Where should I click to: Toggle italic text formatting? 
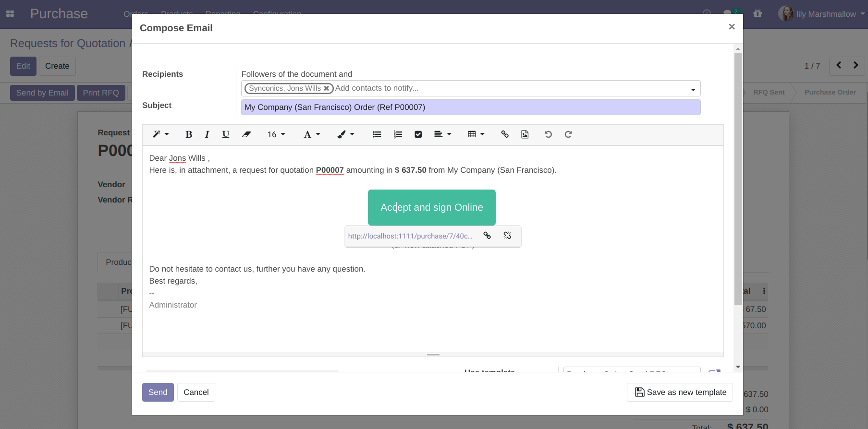pyautogui.click(x=207, y=134)
